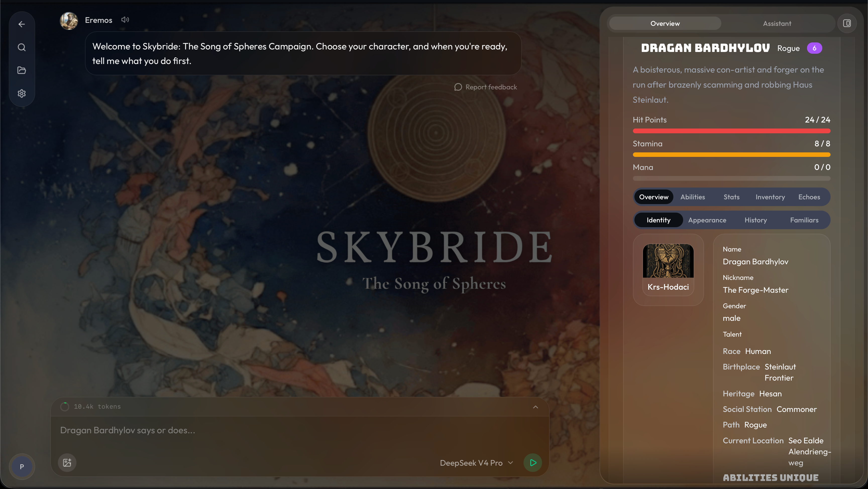This screenshot has width=868, height=489.
Task: Click the welcome message bubble
Action: (x=303, y=53)
